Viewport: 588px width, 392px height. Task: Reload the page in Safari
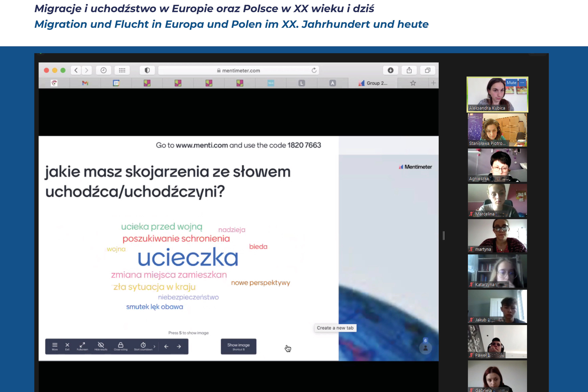(x=314, y=71)
